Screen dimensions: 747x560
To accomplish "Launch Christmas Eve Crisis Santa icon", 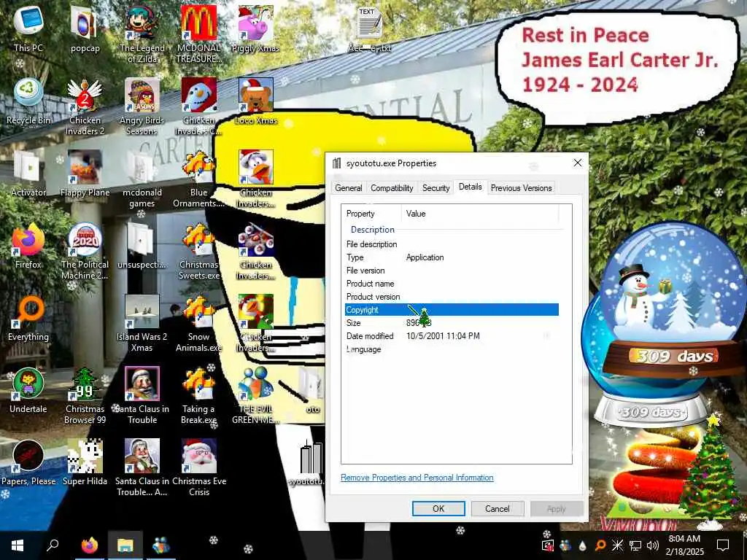I will point(198,467).
